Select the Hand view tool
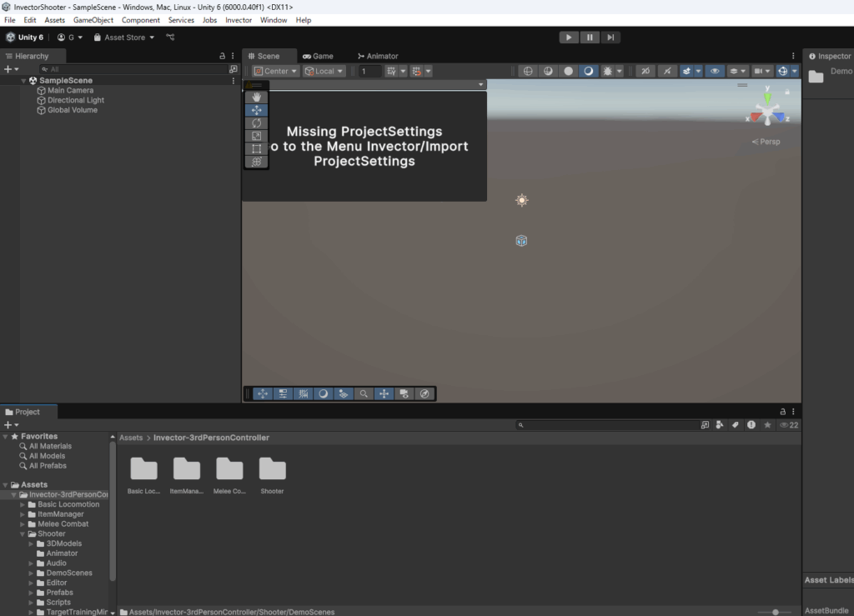Image resolution: width=854 pixels, height=616 pixels. click(x=257, y=98)
